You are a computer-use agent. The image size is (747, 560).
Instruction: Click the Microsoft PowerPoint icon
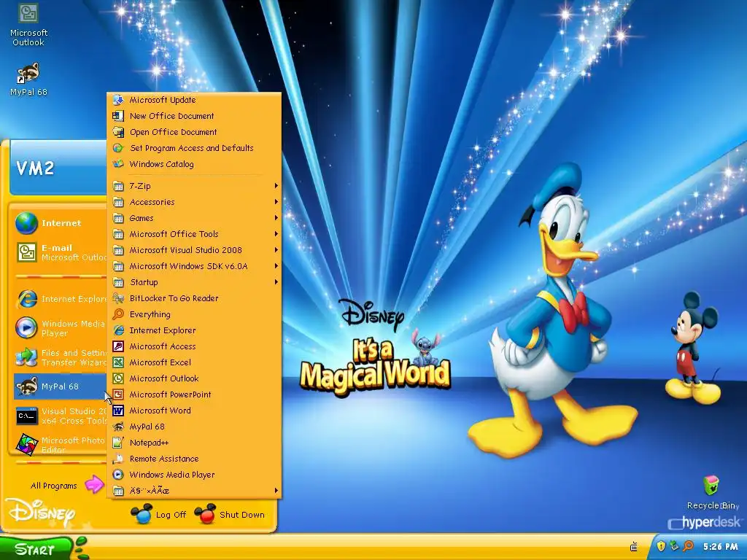pos(118,394)
